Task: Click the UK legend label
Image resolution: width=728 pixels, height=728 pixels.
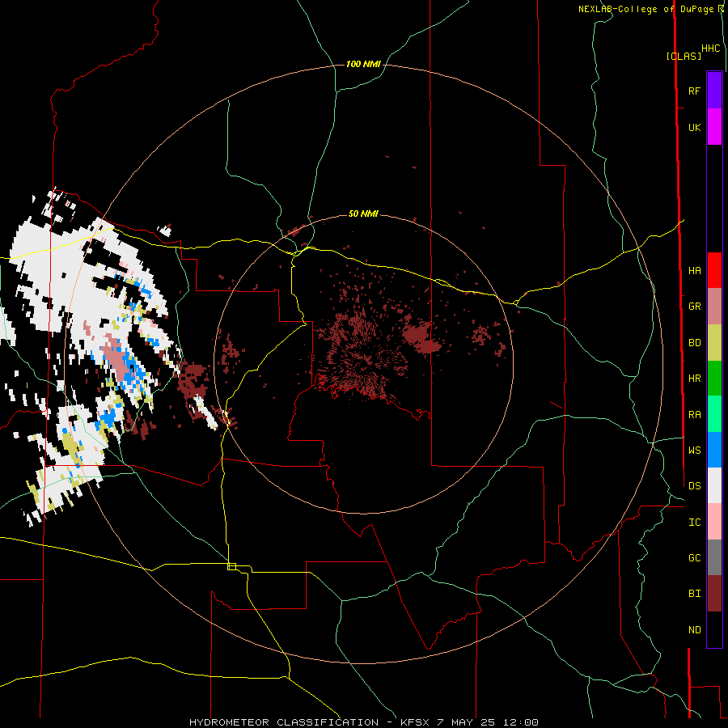Action: click(x=695, y=128)
